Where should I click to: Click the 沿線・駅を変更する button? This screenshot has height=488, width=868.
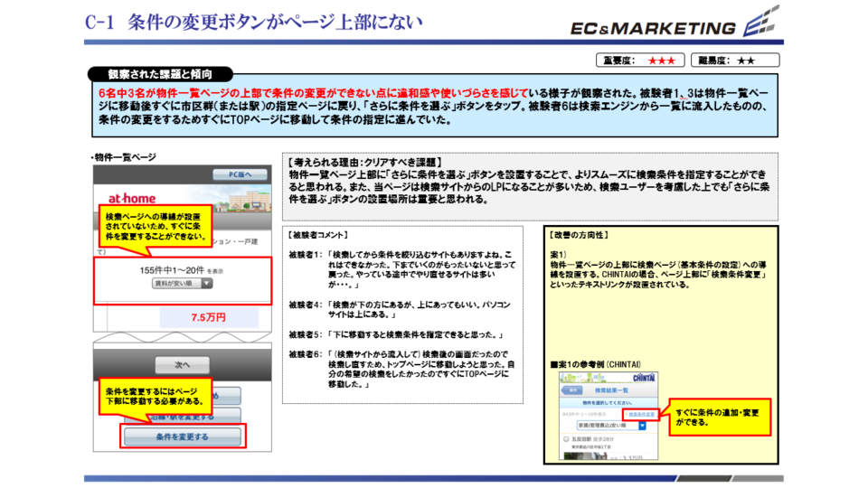(x=182, y=417)
